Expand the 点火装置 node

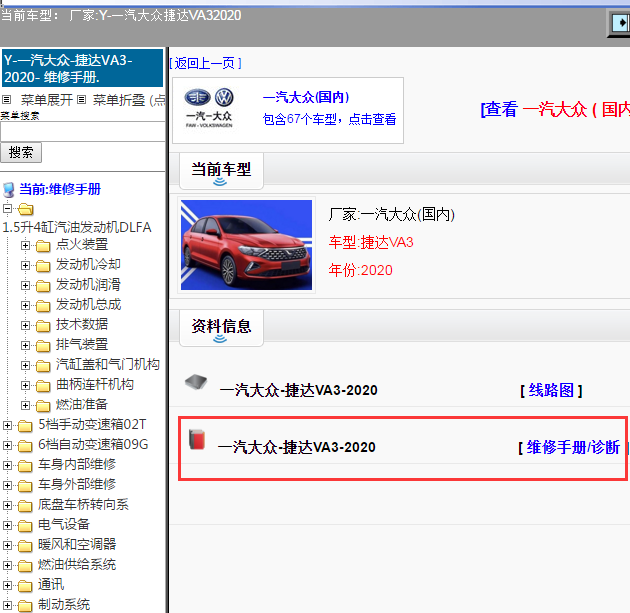(x=25, y=245)
